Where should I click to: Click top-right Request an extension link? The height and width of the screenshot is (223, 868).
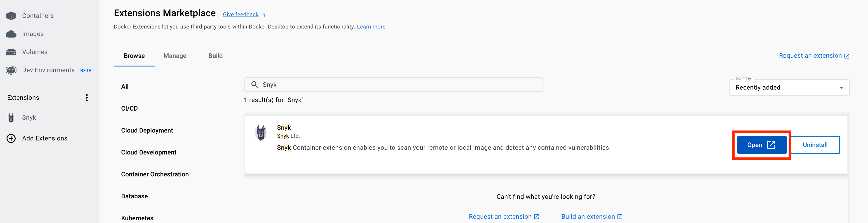click(810, 56)
